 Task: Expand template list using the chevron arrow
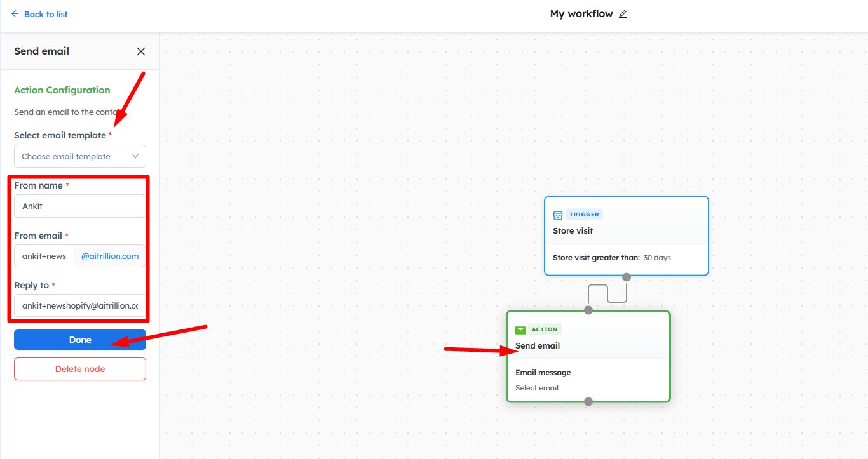[x=135, y=156]
